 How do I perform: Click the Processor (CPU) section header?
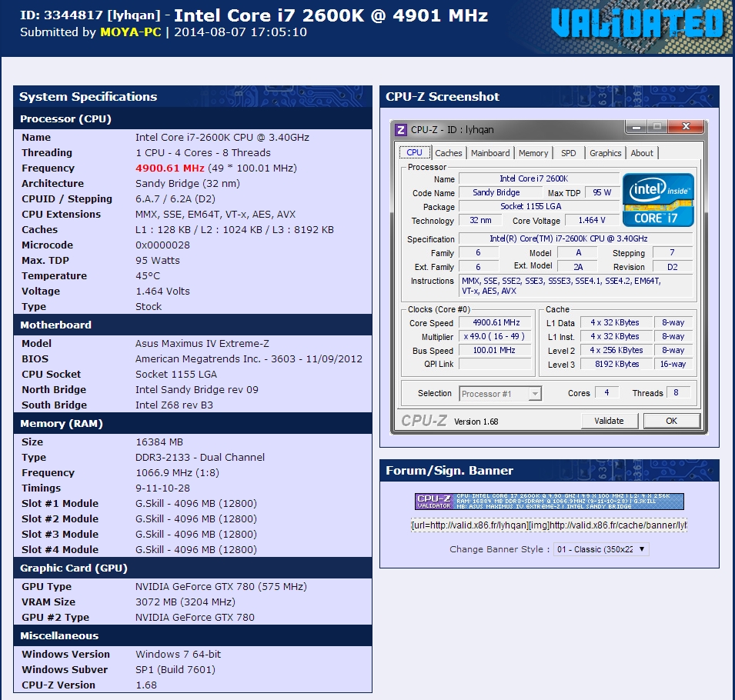coord(192,119)
